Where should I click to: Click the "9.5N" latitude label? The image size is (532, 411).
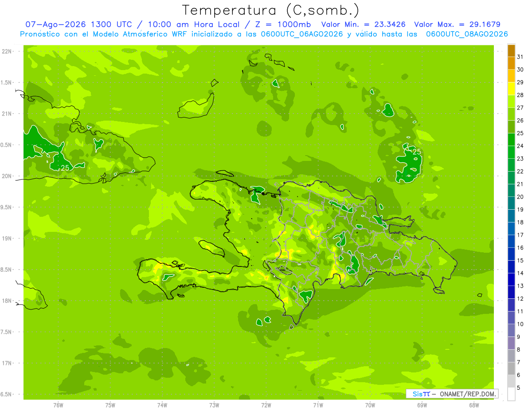coord(7,207)
